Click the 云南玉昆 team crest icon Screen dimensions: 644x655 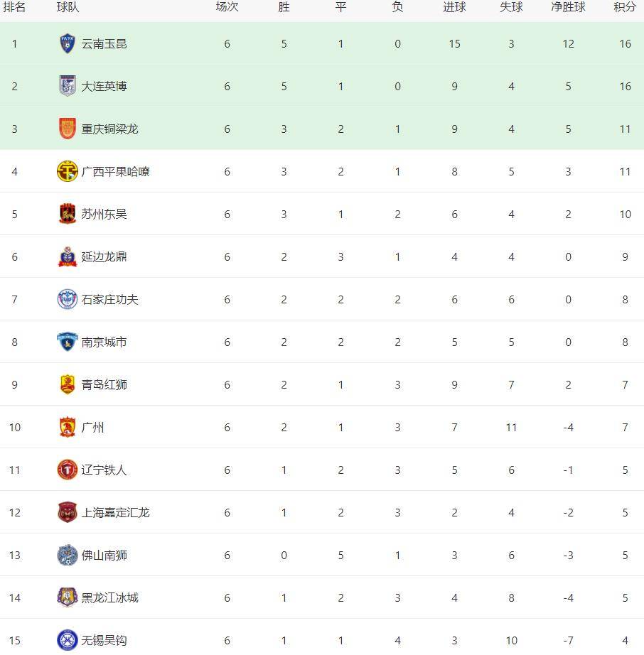pos(68,43)
